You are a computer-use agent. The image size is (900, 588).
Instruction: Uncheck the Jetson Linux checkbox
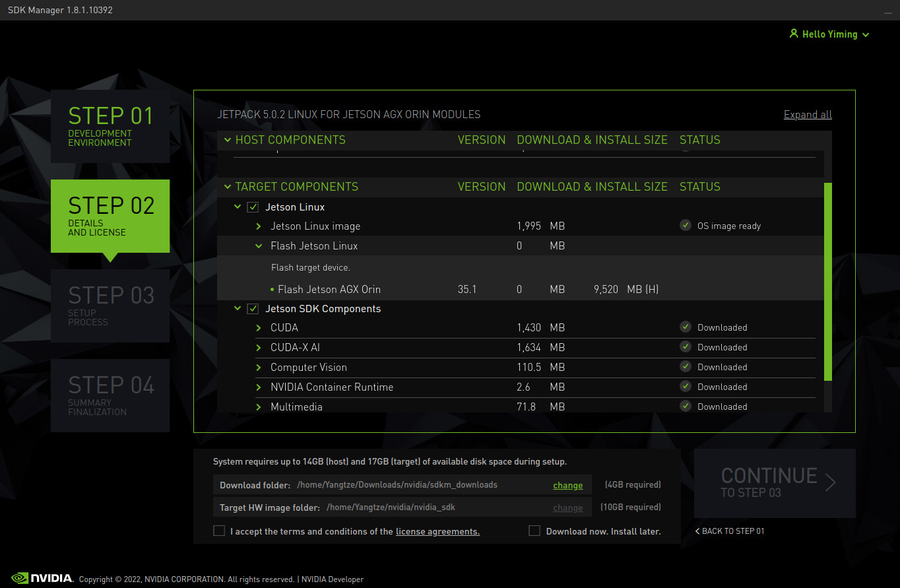tap(253, 207)
